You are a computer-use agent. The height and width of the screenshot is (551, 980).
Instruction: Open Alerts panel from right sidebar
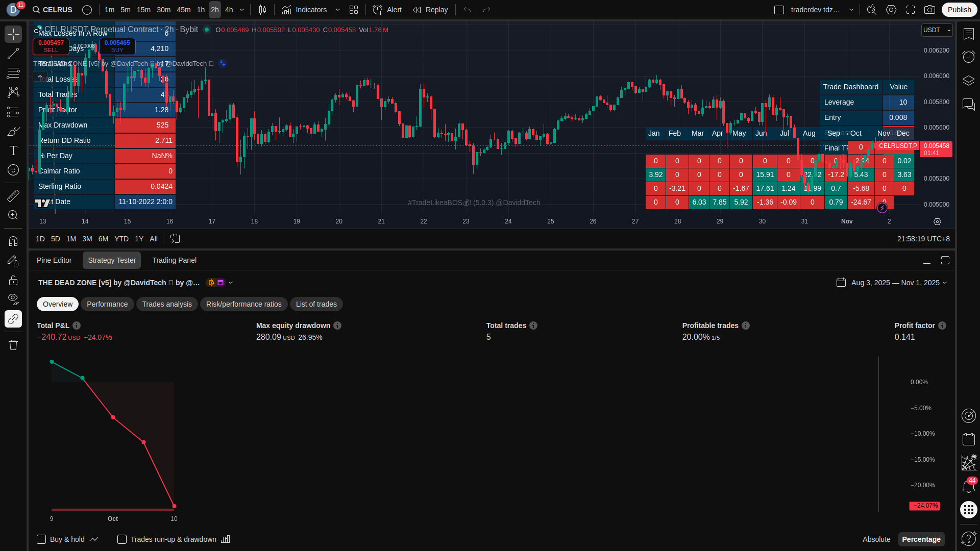click(x=968, y=57)
